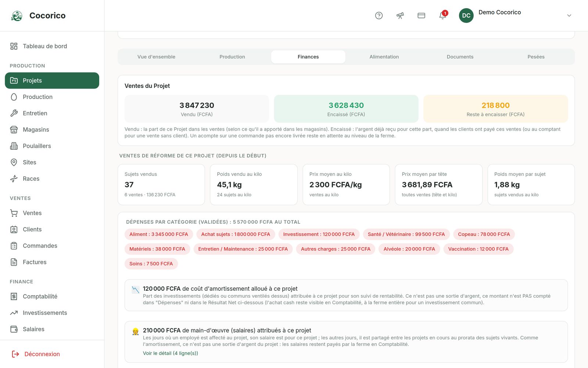Click the telescope icon in header

tap(400, 15)
